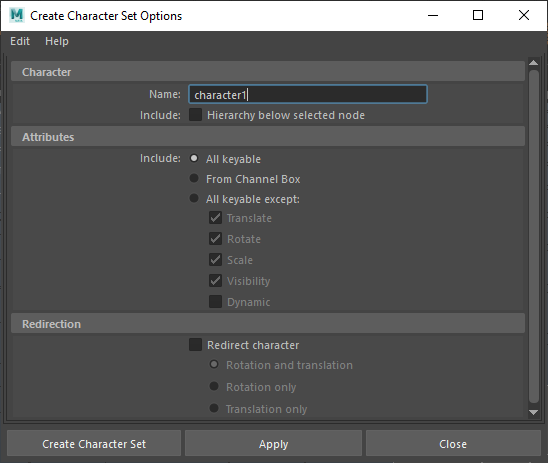
Task: Check the Dynamic checkbox
Action: tap(215, 302)
